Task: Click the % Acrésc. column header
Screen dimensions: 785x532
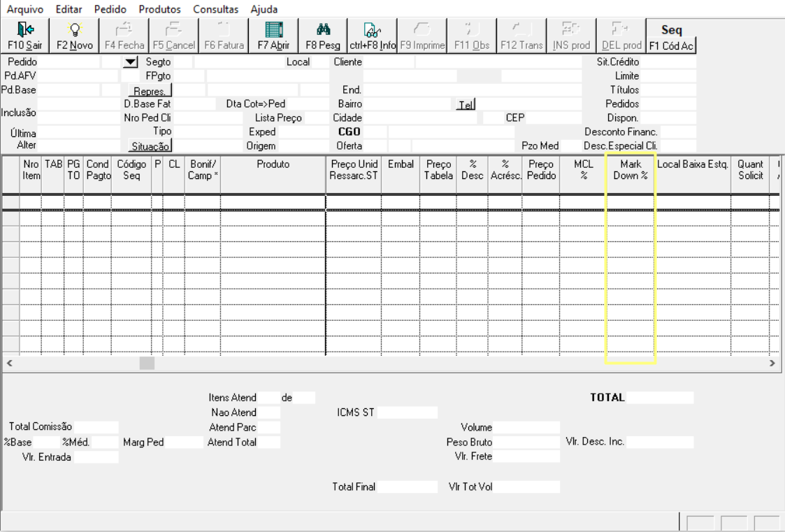Action: 505,174
